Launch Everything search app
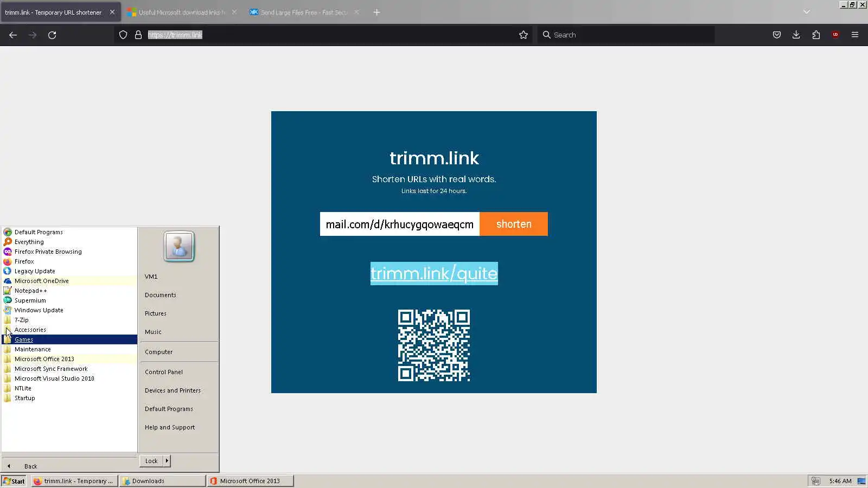This screenshot has height=488, width=868. [69, 242]
